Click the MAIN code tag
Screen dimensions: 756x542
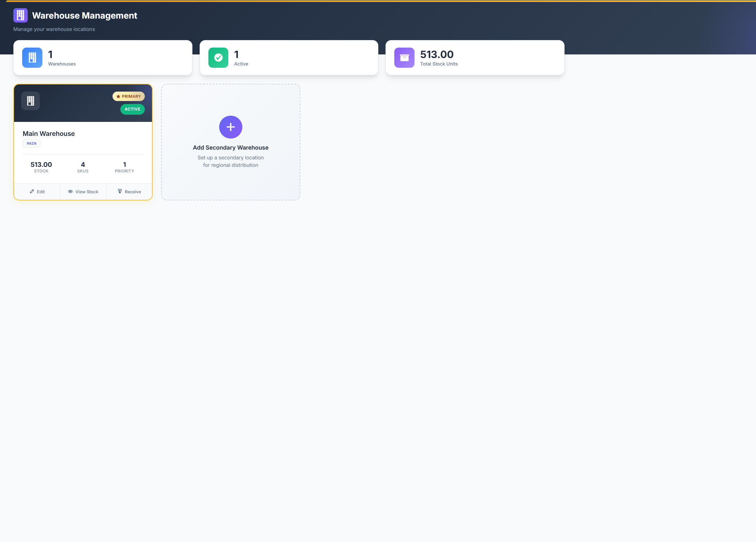pyautogui.click(x=32, y=144)
